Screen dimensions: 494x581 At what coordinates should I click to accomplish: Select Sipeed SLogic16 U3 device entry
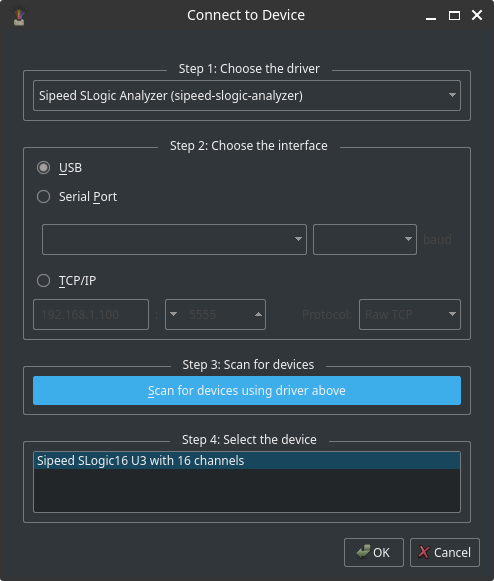tap(247, 461)
